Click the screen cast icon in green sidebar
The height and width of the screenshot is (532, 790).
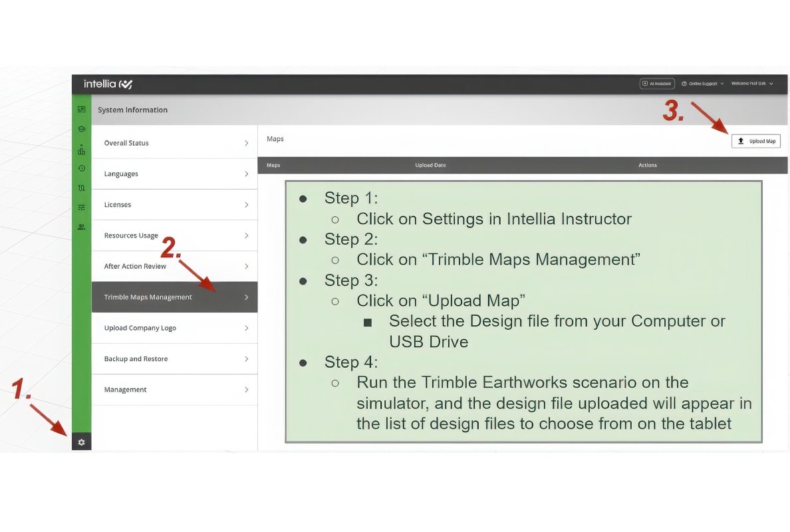point(82,109)
